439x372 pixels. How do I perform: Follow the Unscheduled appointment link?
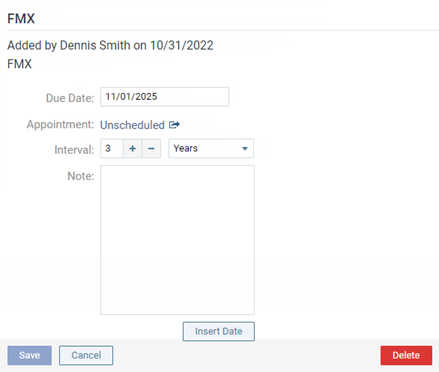point(132,125)
